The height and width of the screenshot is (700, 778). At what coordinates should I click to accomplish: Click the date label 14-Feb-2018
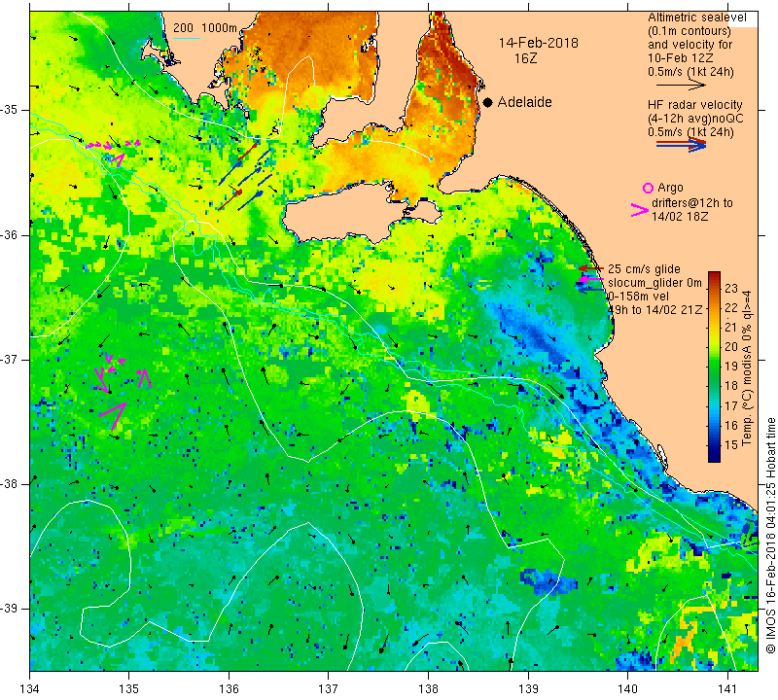click(x=539, y=43)
